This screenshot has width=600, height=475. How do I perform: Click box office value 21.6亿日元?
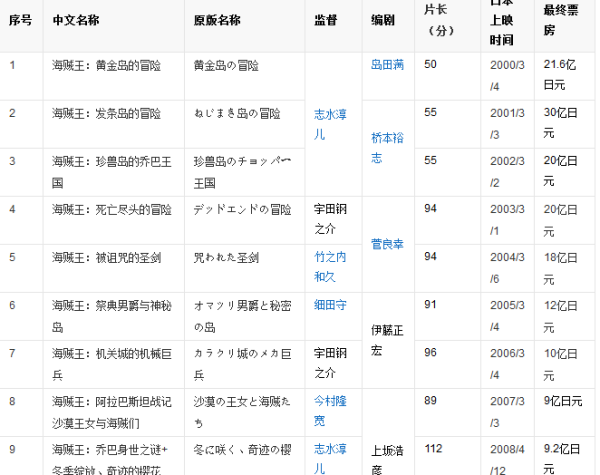coord(559,75)
